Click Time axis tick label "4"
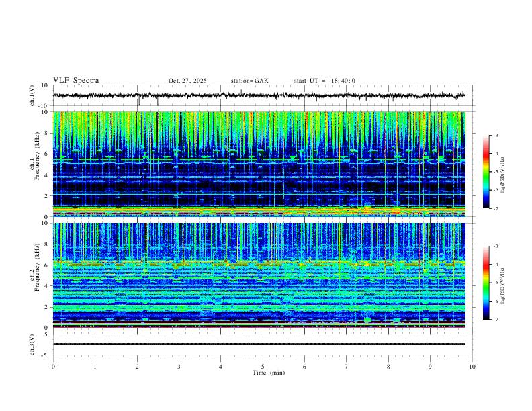Image resolution: width=532 pixels, height=411 pixels. (221, 367)
